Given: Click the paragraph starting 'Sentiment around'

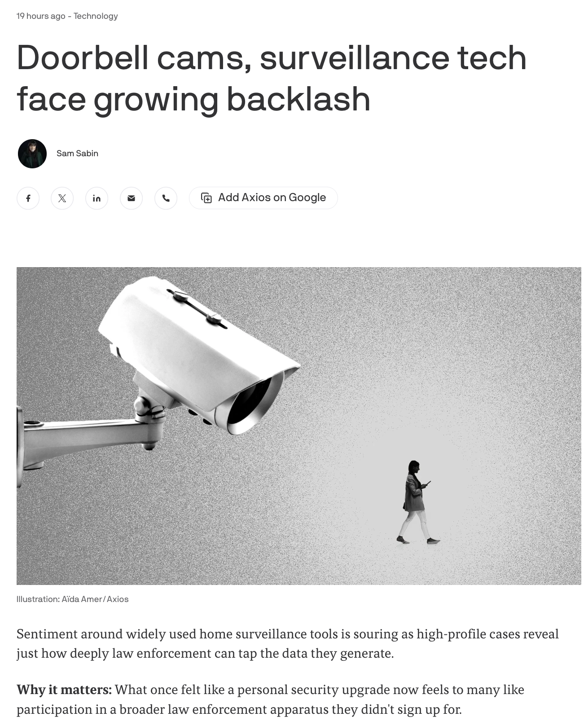Looking at the screenshot, I should [288, 644].
